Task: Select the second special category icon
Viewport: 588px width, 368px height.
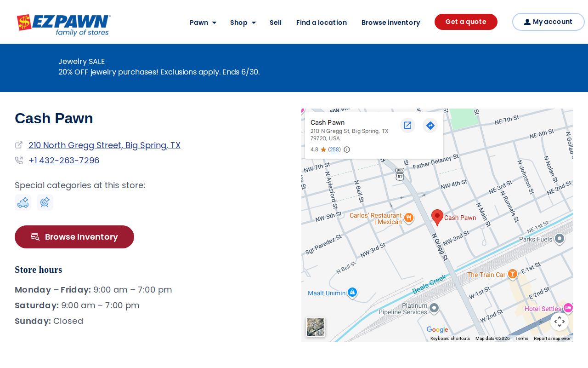Action: coord(45,202)
